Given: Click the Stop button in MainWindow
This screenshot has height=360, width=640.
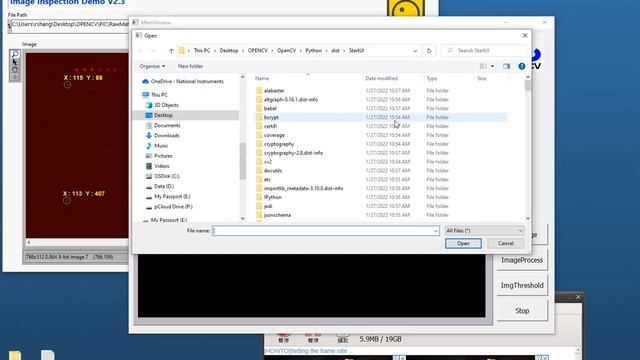Looking at the screenshot, I should point(522,311).
